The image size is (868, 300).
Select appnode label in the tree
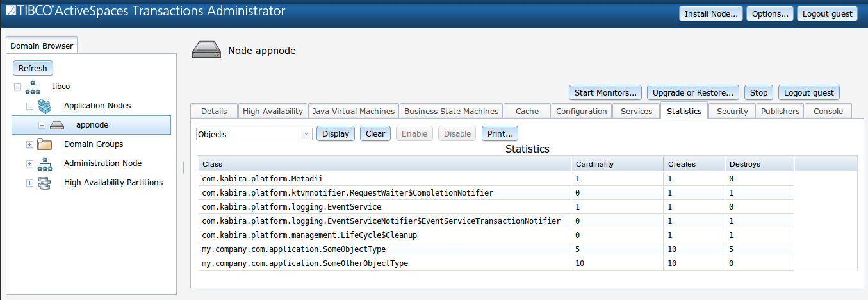click(x=92, y=125)
